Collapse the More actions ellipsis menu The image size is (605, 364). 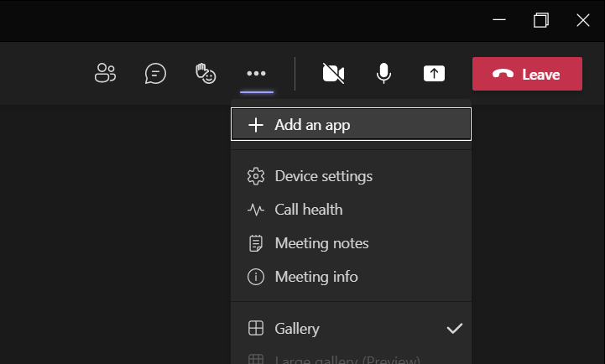point(256,74)
